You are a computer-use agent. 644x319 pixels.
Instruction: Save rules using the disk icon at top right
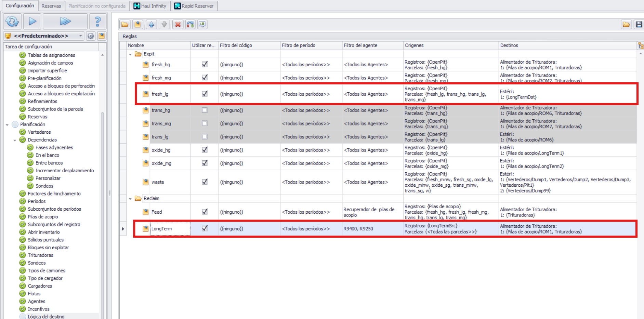(639, 24)
